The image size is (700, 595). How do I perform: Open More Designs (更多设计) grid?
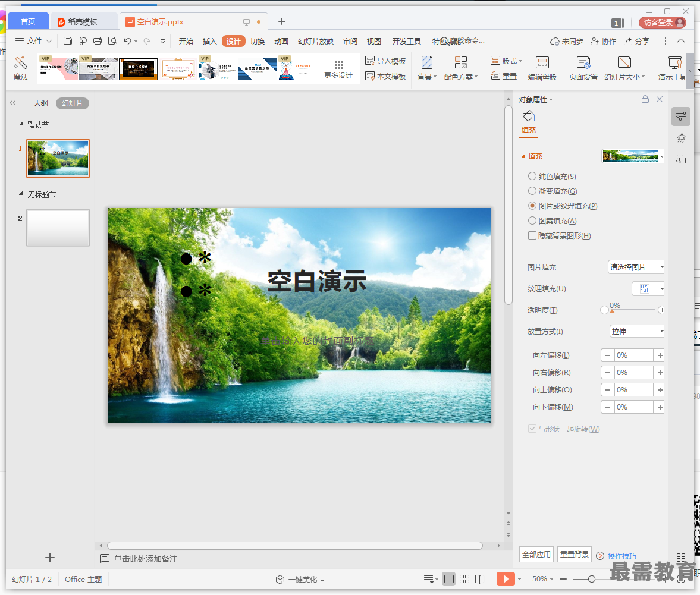[338, 69]
